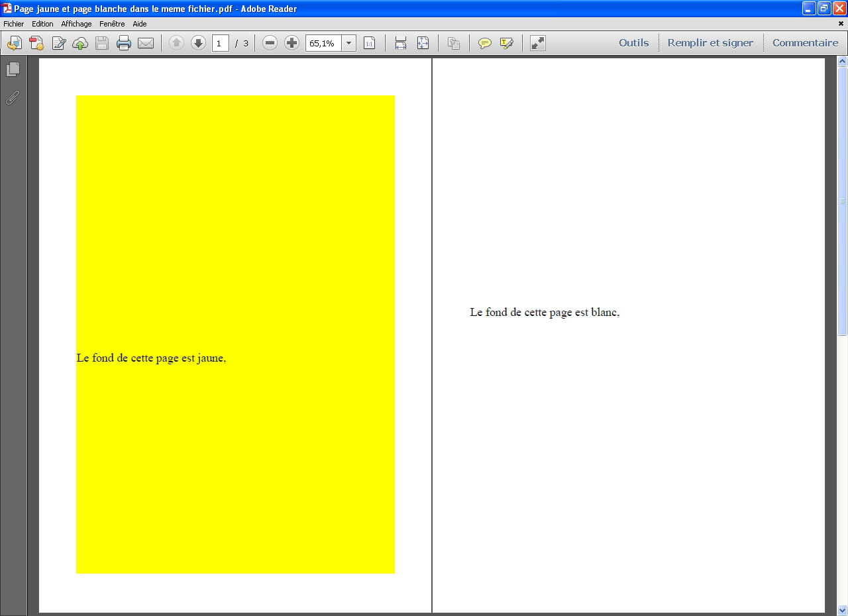Screen dimensions: 848x616
Task: Click text 'Le fond de cette page est blanc,'
Action: pos(545,313)
